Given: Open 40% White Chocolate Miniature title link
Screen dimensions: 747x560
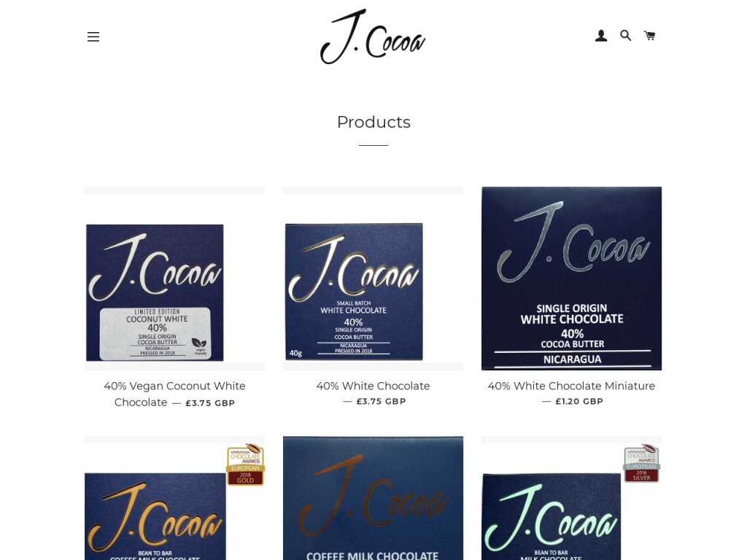Looking at the screenshot, I should (x=571, y=386).
